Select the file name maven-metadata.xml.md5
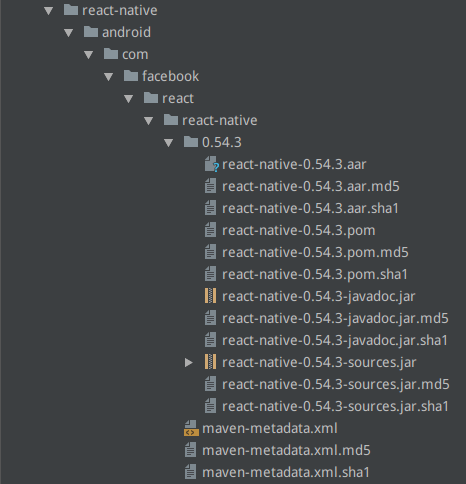 tap(286, 451)
